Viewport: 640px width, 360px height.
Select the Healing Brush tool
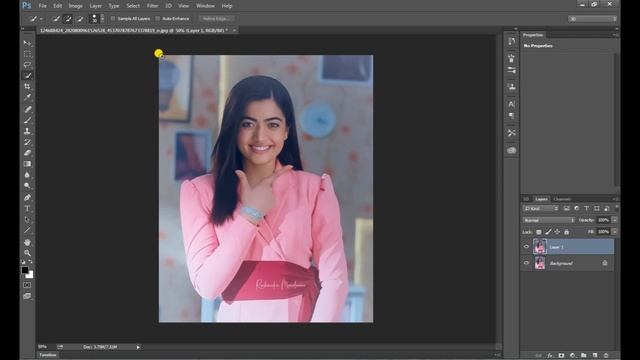click(27, 109)
